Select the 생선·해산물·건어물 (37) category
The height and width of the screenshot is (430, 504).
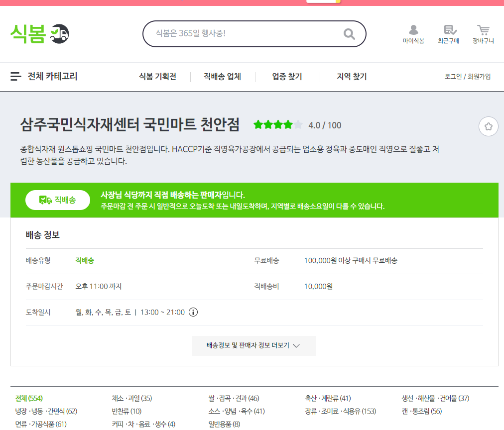pyautogui.click(x=435, y=398)
